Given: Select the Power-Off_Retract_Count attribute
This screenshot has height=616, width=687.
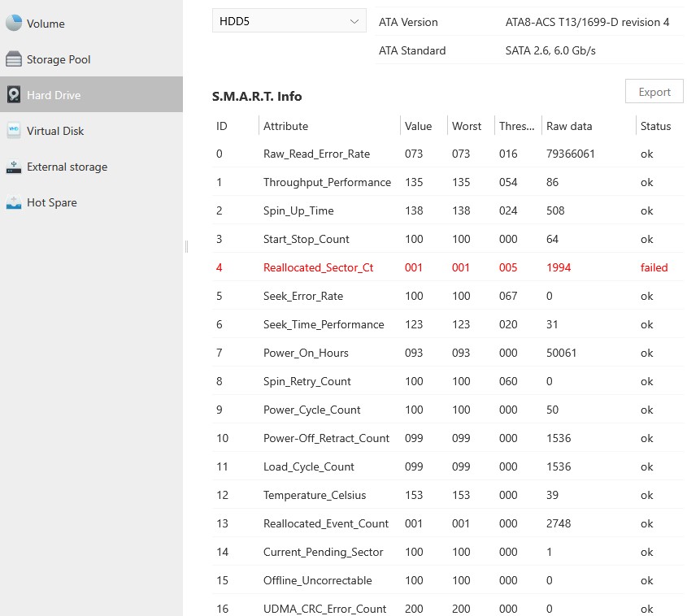Looking at the screenshot, I should (326, 438).
